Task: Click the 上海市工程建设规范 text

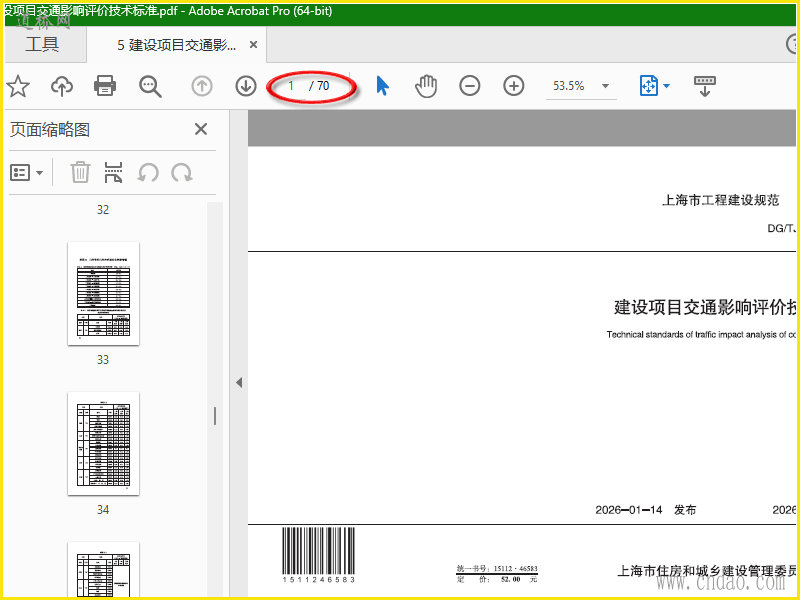Action: [x=720, y=200]
